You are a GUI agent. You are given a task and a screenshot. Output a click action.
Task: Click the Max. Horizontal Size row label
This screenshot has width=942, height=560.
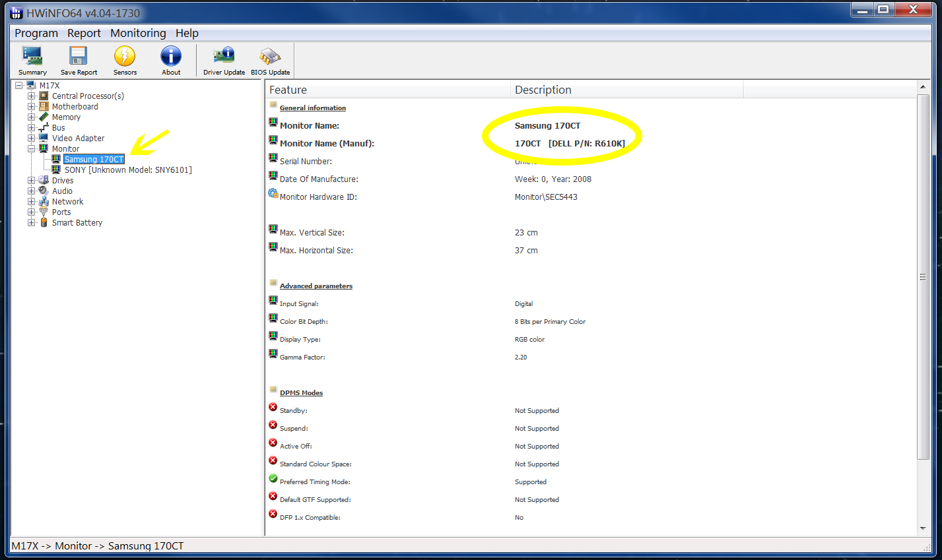[x=316, y=250]
